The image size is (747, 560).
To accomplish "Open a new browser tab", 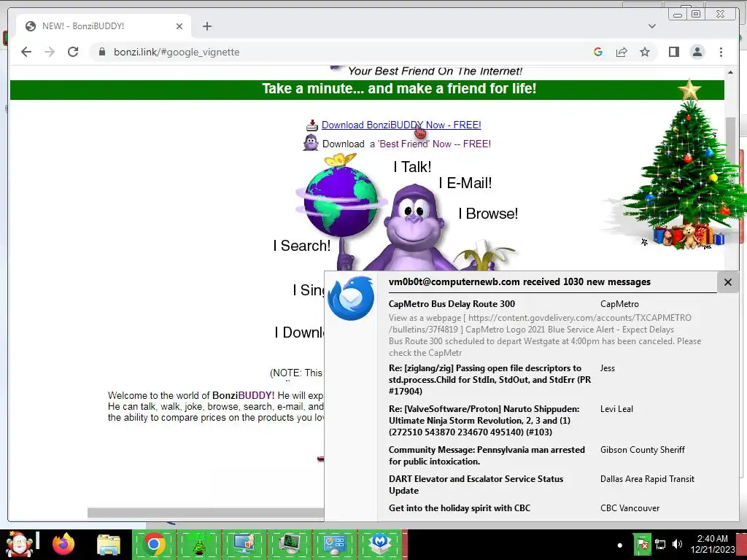I will pyautogui.click(x=206, y=26).
